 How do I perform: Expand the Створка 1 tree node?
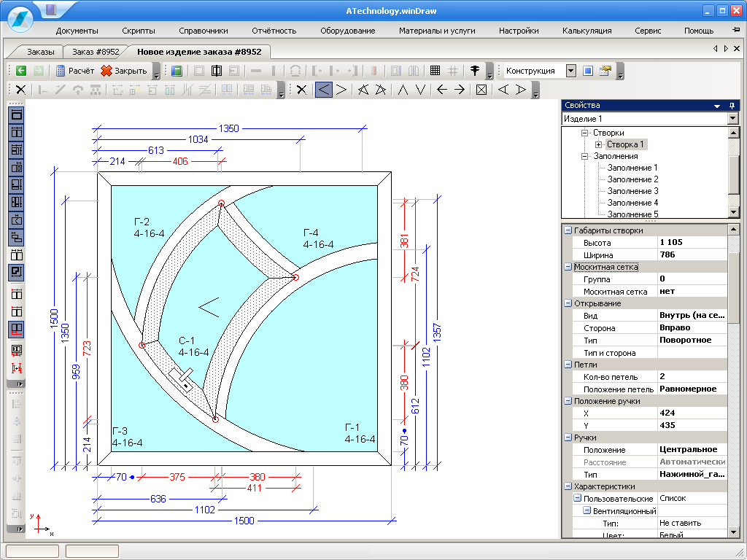tap(598, 144)
